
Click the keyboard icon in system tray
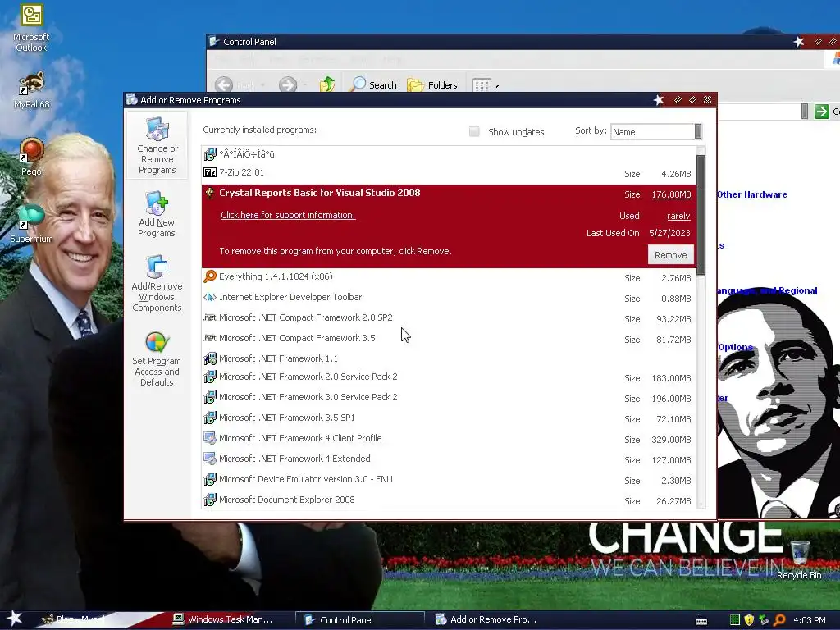click(x=701, y=621)
